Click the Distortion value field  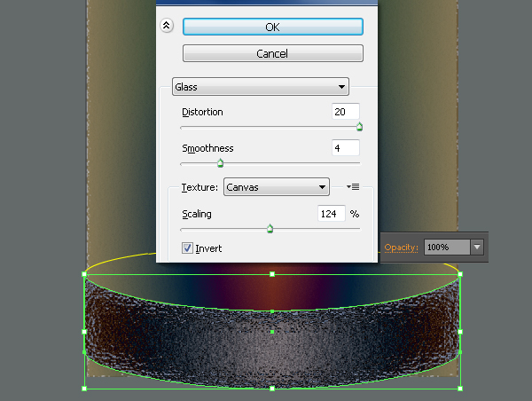pos(346,112)
